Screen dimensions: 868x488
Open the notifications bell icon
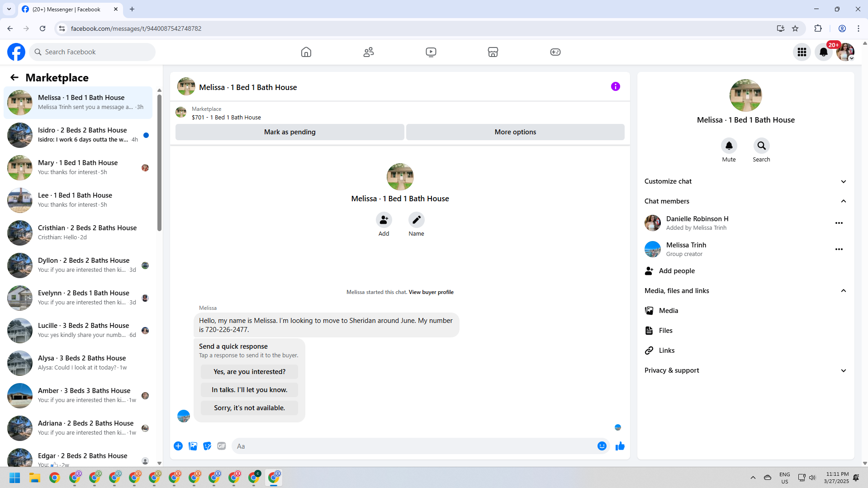point(824,52)
